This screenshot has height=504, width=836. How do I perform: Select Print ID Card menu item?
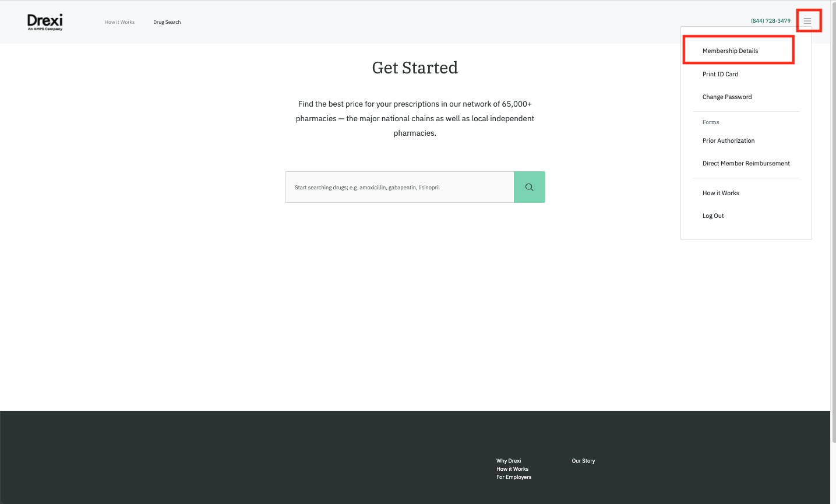pos(720,74)
